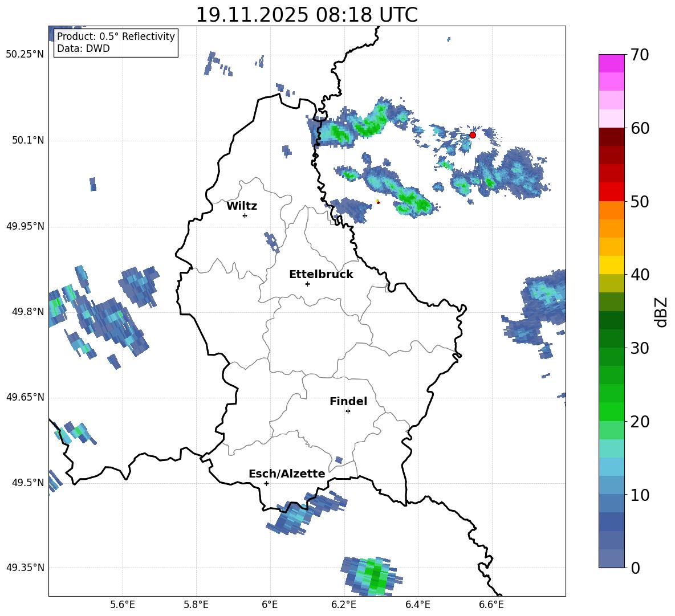Click the Esch/Alzette city label

coord(287,474)
